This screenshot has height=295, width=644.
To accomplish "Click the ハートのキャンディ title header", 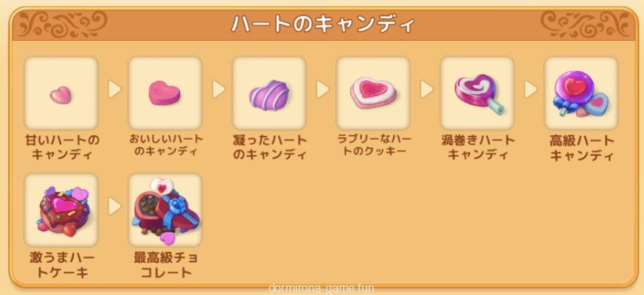I will (x=323, y=24).
